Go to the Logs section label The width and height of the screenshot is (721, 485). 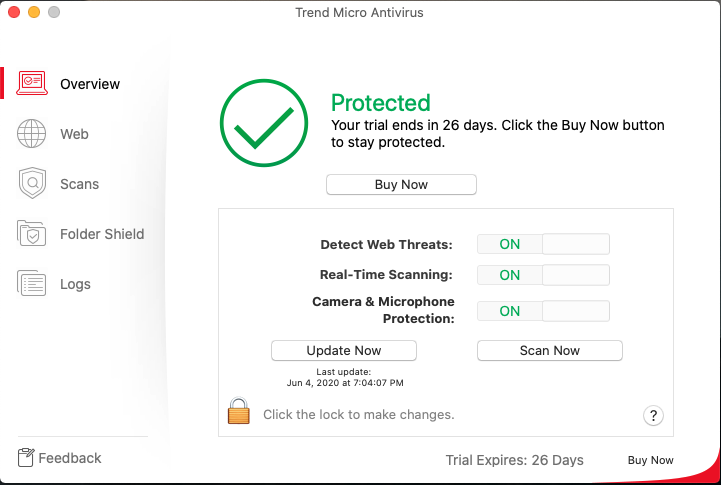[x=75, y=284]
